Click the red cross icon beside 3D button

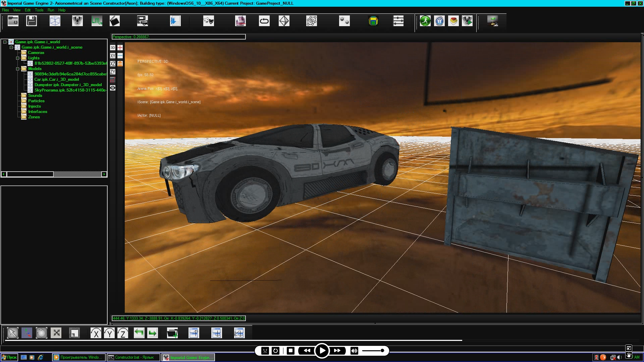point(120,48)
